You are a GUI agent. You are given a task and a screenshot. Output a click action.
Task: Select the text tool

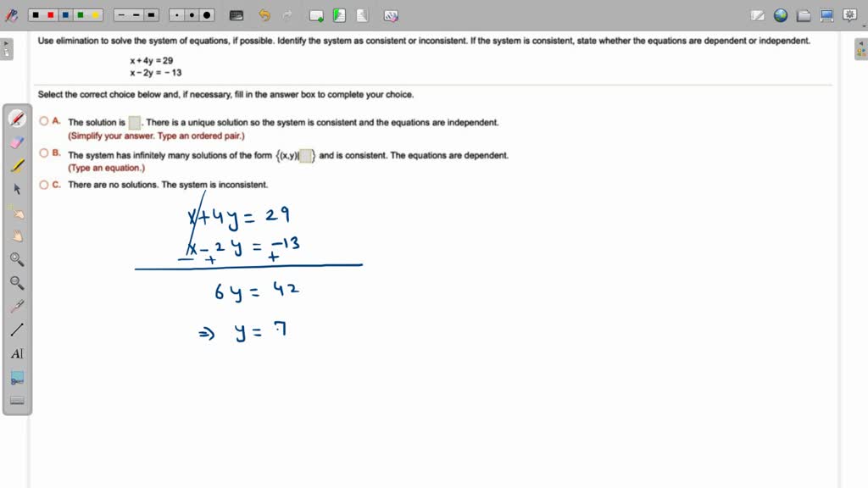point(17,353)
